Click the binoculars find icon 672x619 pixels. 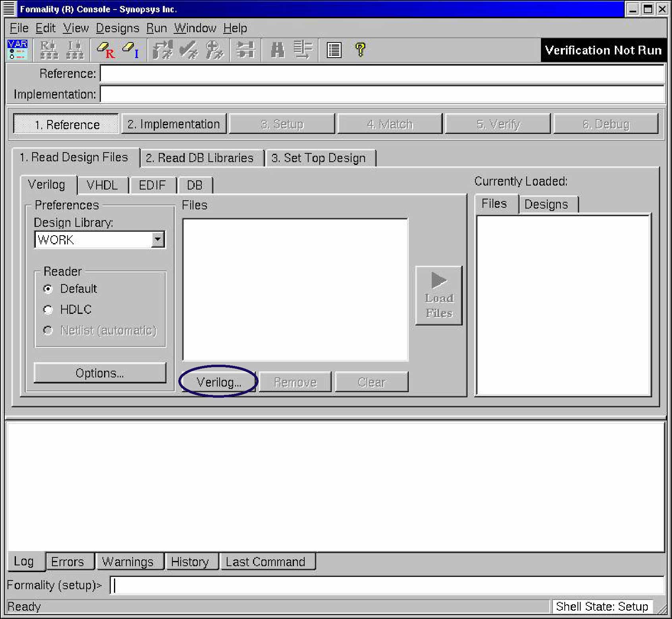278,50
